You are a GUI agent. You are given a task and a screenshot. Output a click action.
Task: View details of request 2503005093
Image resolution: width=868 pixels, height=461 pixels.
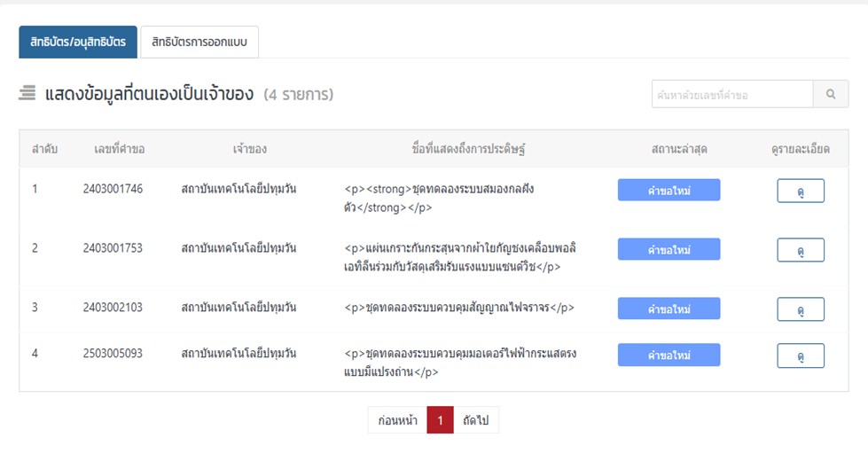pos(801,356)
